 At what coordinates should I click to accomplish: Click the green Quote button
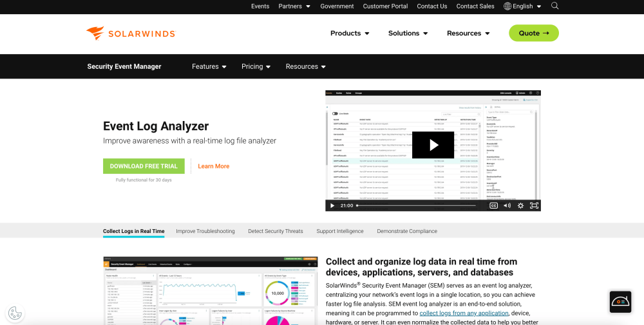point(533,33)
